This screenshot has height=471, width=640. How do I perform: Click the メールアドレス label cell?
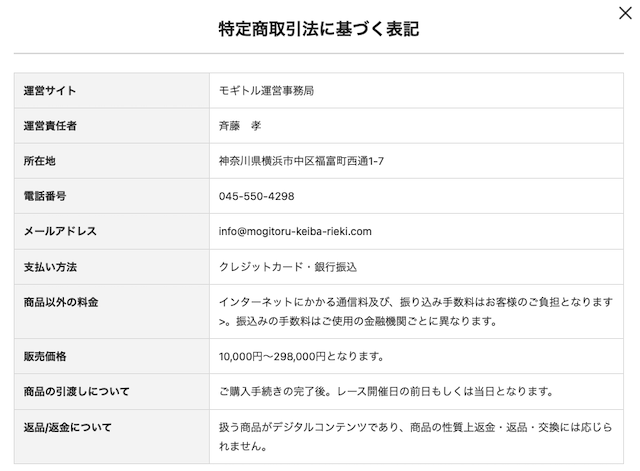pos(112,231)
